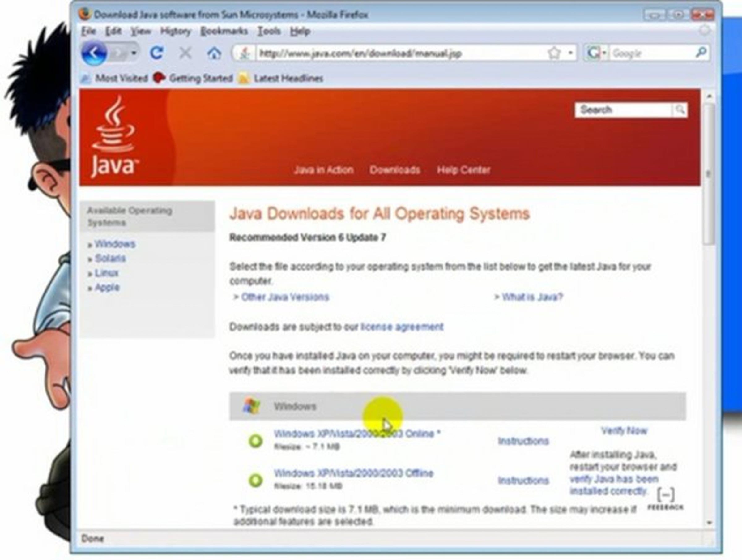Open back/forward history dropdown arrow
Viewport: 742px width, 560px height.
[x=134, y=53]
